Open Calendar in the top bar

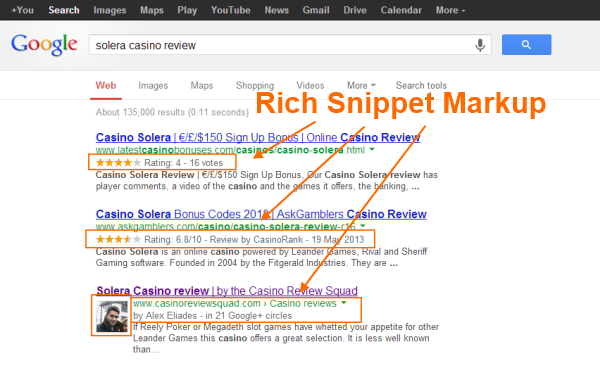tap(401, 10)
